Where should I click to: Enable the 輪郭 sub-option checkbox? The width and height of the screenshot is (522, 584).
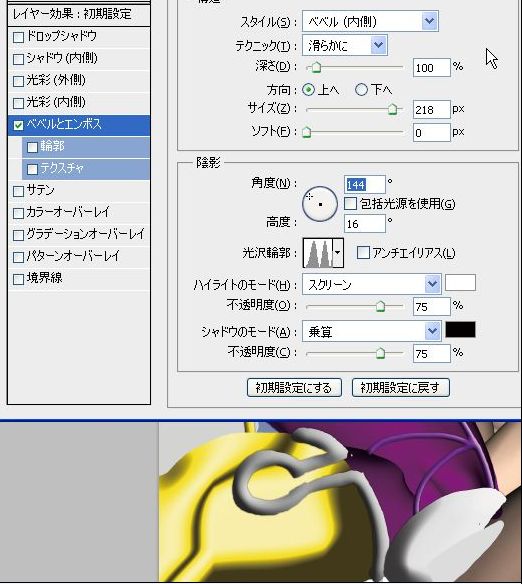(x=32, y=147)
